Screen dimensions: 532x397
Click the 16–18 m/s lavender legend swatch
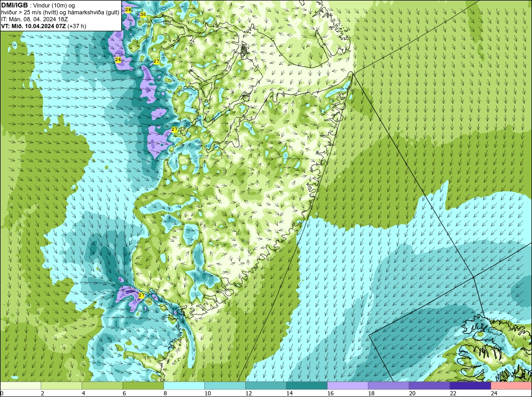348,386
